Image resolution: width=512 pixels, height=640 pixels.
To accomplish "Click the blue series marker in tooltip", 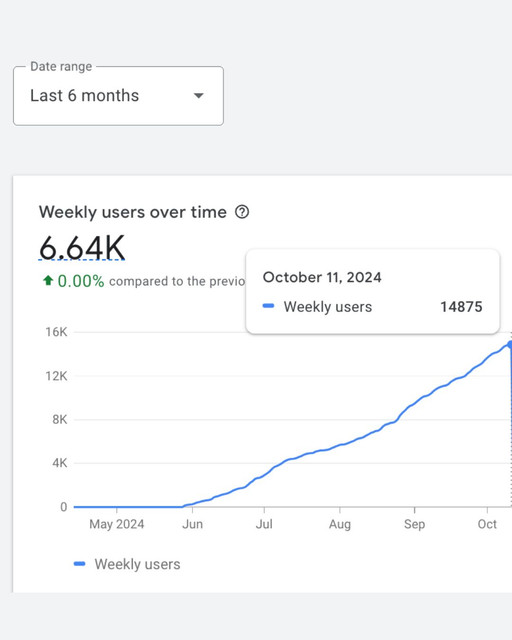I will pyautogui.click(x=268, y=306).
